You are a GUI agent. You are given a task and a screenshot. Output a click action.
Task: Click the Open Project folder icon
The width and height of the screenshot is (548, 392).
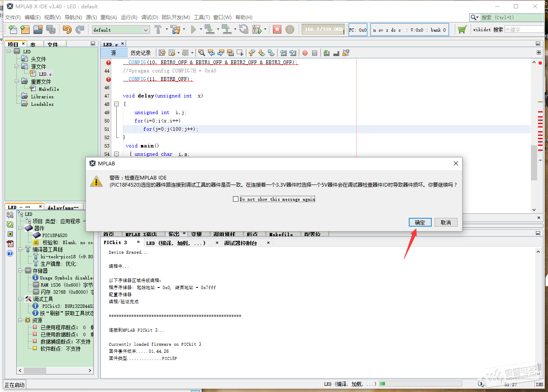pyautogui.click(x=38, y=30)
